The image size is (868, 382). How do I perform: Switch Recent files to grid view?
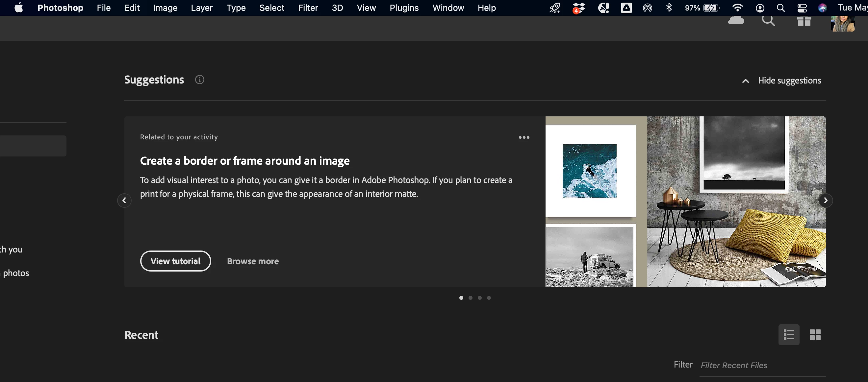815,335
